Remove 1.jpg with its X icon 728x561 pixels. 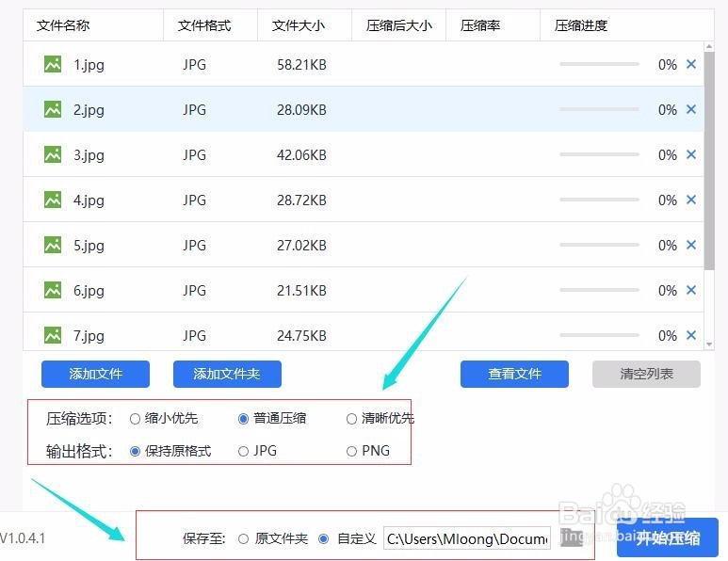click(691, 64)
